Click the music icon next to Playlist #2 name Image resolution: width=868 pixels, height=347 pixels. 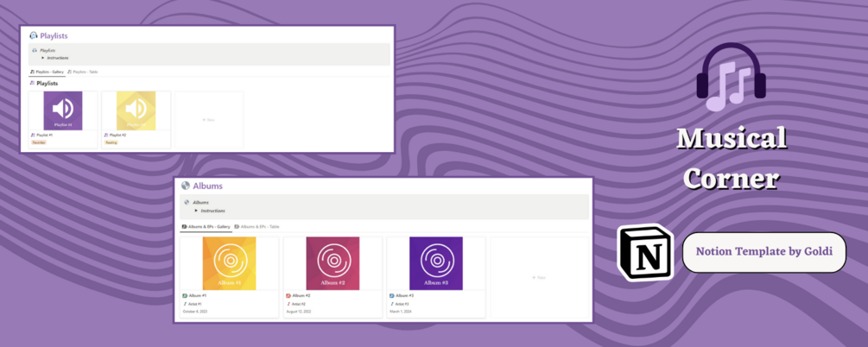[x=105, y=135]
